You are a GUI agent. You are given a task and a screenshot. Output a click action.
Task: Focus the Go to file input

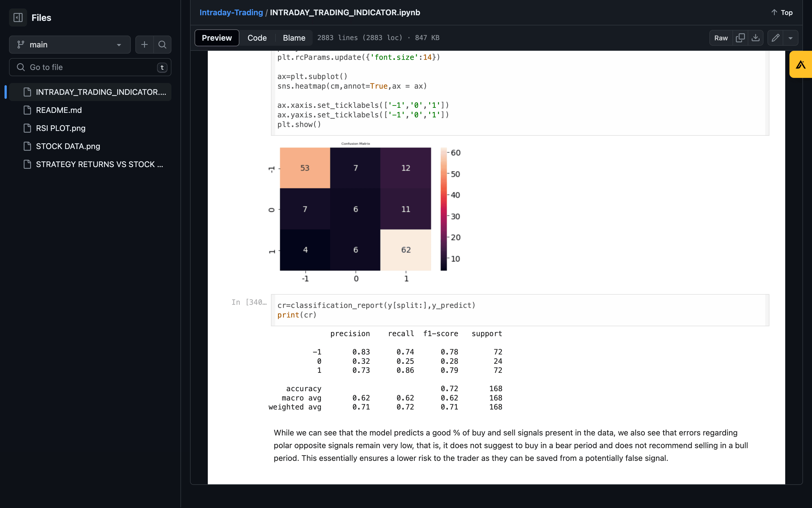(x=90, y=67)
